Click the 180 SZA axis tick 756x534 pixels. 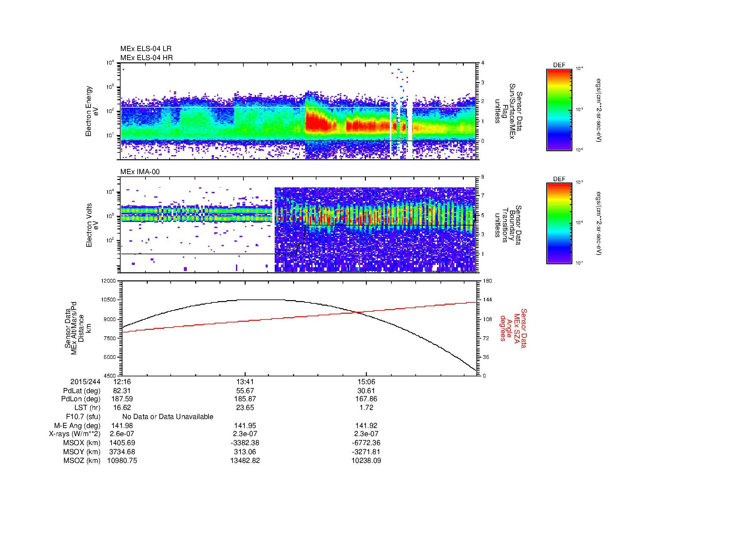tap(487, 281)
